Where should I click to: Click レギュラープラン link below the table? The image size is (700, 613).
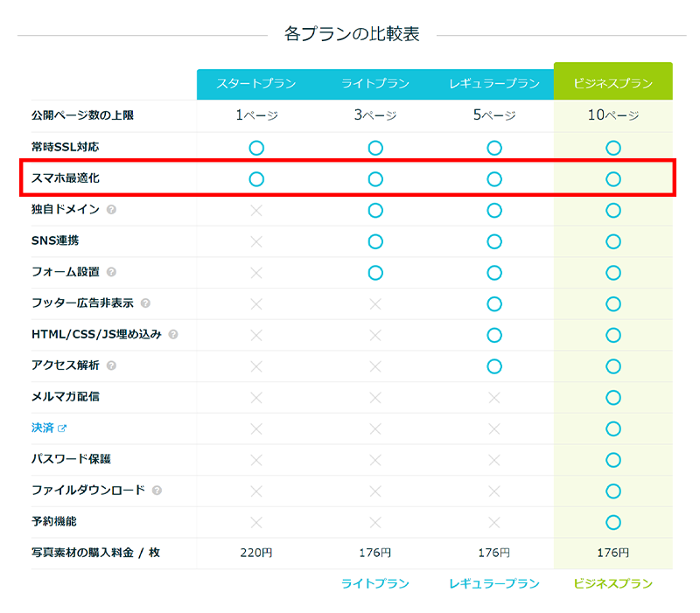(493, 583)
